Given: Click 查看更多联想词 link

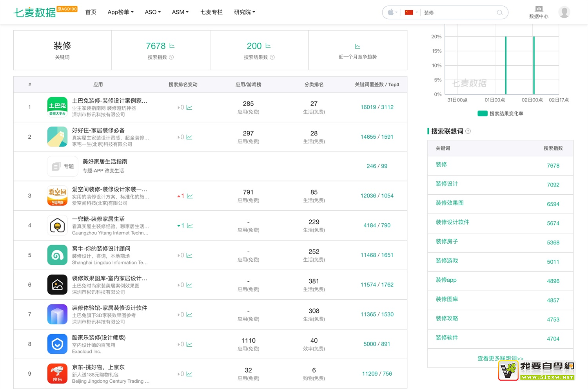Looking at the screenshot, I should click(x=500, y=358).
